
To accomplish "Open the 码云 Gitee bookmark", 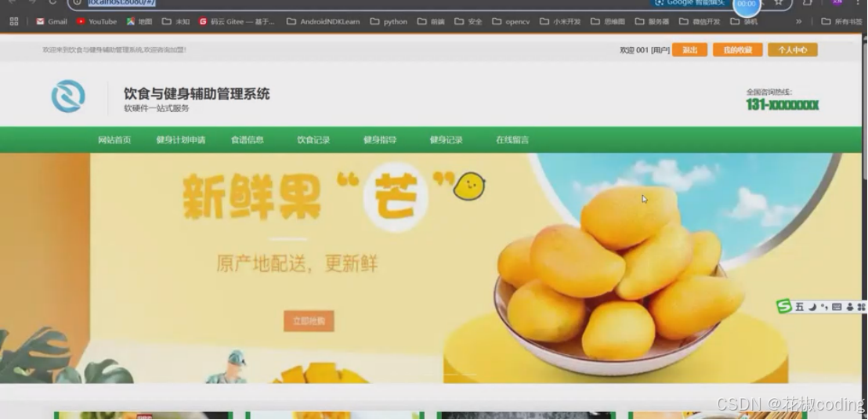I will 237,22.
